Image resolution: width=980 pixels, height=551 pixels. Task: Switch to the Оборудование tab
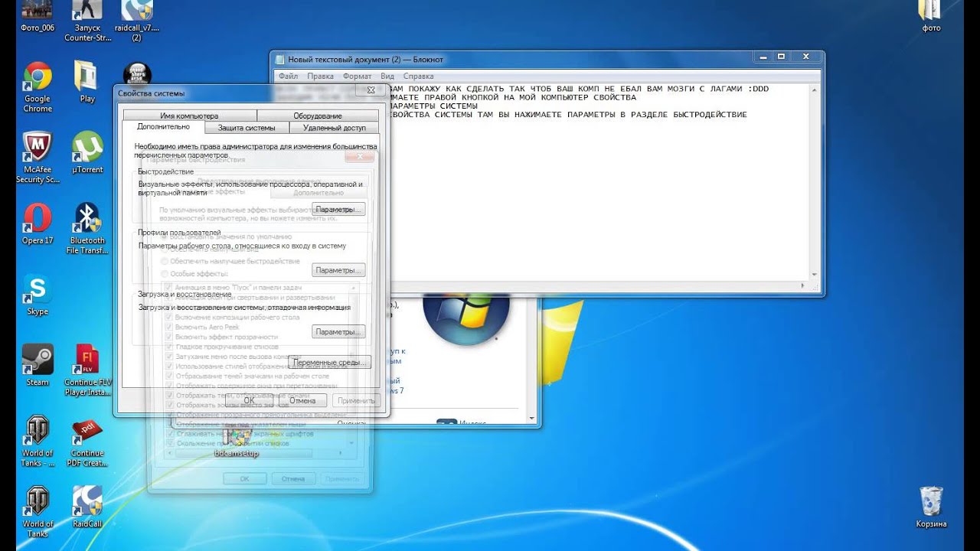318,116
